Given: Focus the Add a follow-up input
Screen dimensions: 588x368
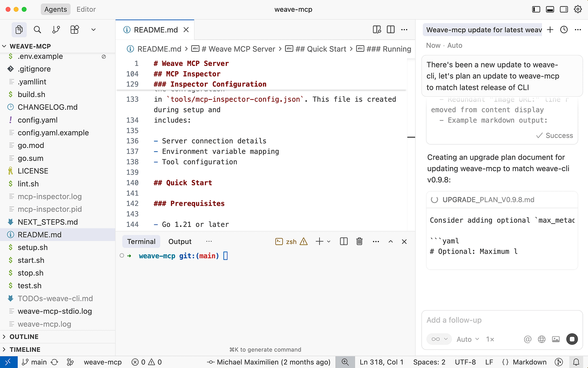Looking at the screenshot, I should pos(502,320).
